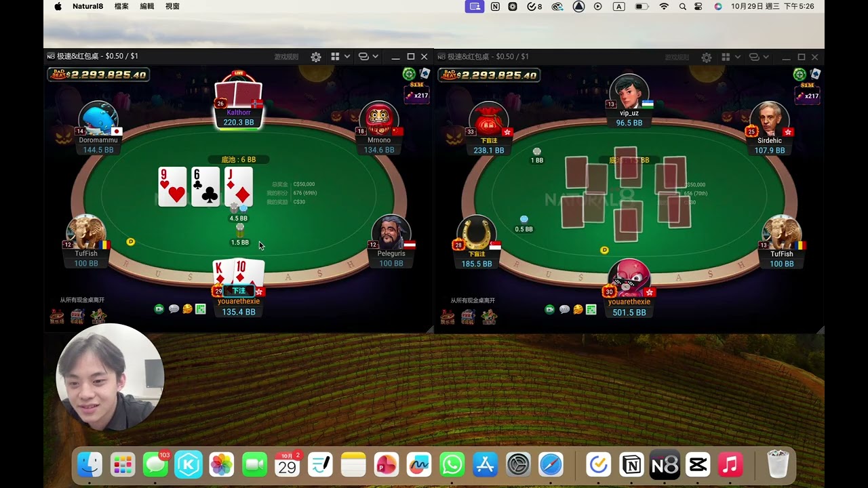This screenshot has height=488, width=868.
Task: Open Natural8 app menu
Action: click(x=88, y=6)
